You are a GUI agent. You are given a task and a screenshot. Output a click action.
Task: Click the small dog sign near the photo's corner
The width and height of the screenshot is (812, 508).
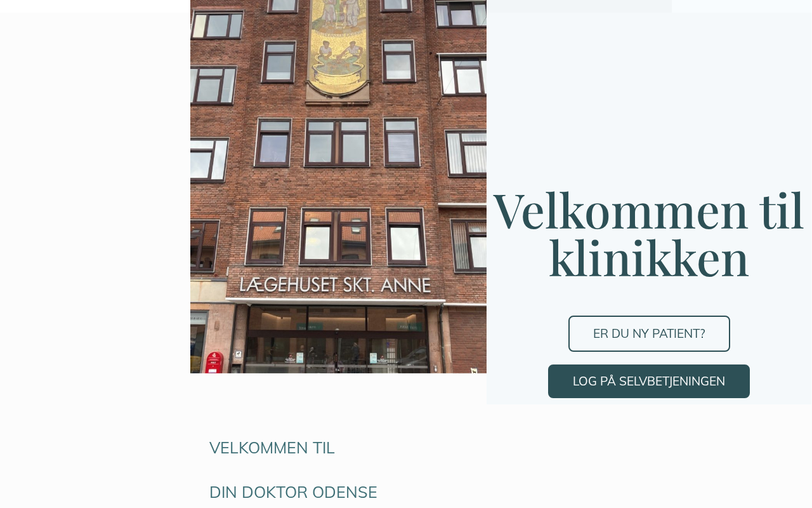point(473,370)
